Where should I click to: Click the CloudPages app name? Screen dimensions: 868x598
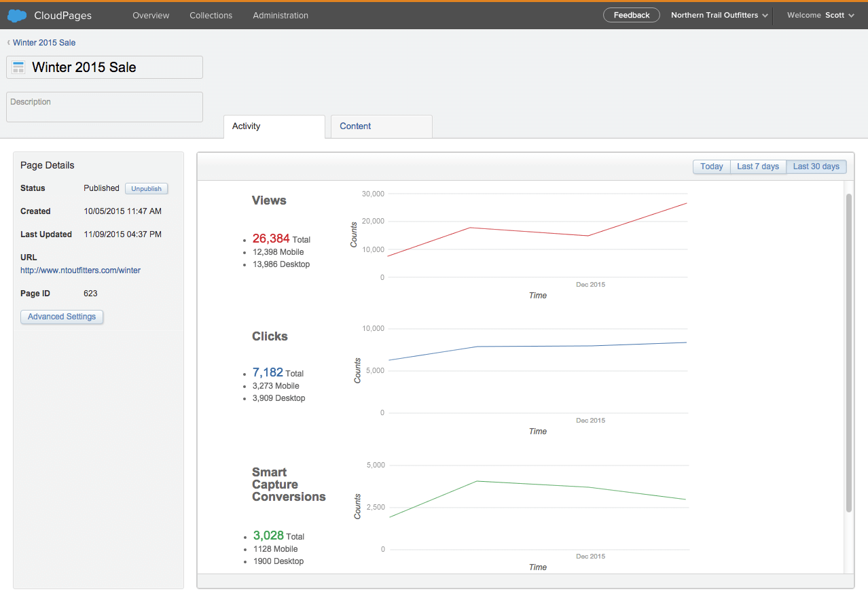(62, 15)
